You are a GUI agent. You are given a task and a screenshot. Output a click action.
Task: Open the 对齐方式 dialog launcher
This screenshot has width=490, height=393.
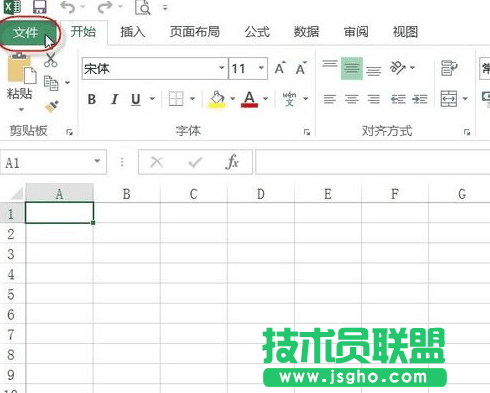467,132
